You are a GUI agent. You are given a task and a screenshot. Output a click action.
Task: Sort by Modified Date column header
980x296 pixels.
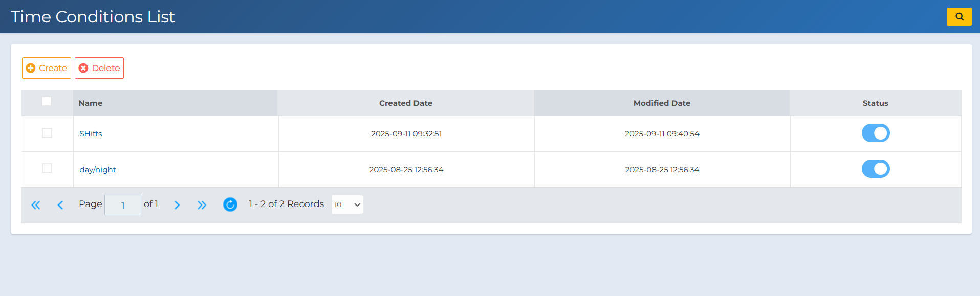[x=662, y=103]
